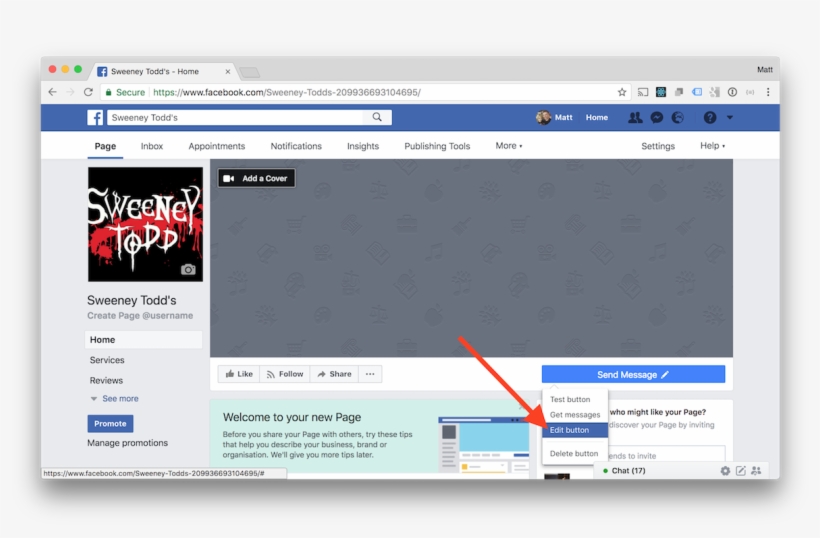This screenshot has height=538, width=820.
Task: Expand the More dropdown
Action: click(509, 146)
